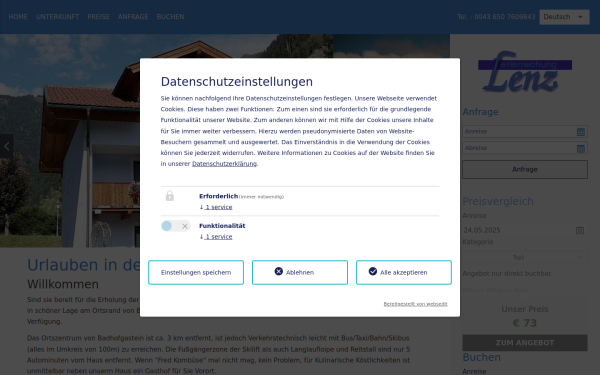Screen dimensions: 600x375
Task: Click the € 73 price text
Action: pos(525,323)
